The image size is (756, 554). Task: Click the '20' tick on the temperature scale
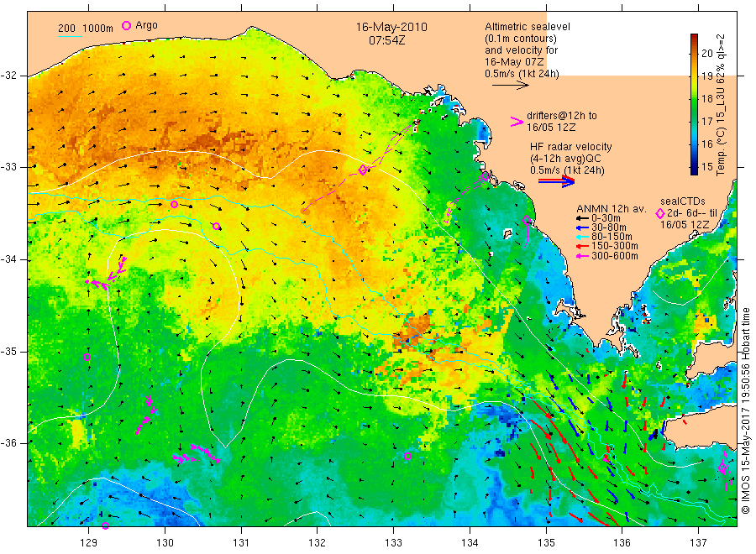coord(706,54)
